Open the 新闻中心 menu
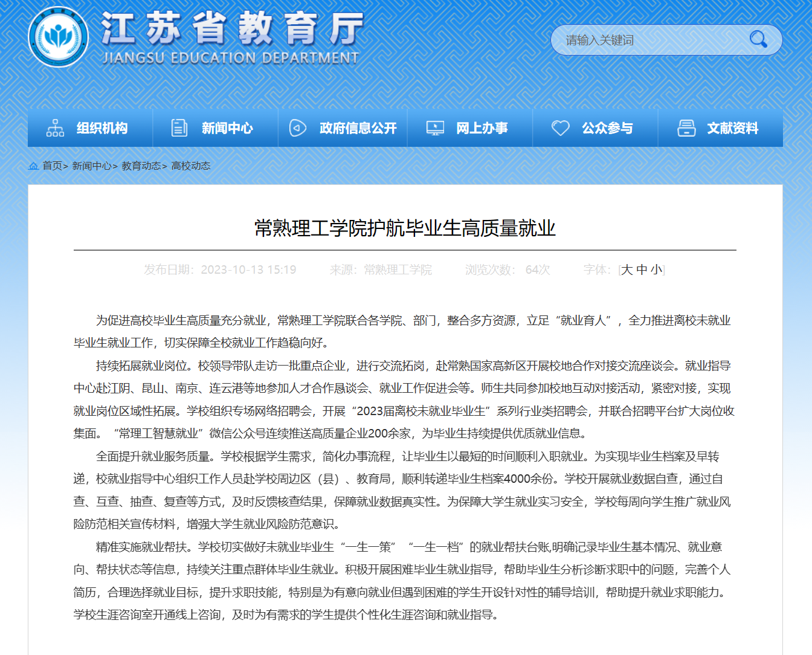Viewport: 812px width, 655px height. click(x=216, y=128)
